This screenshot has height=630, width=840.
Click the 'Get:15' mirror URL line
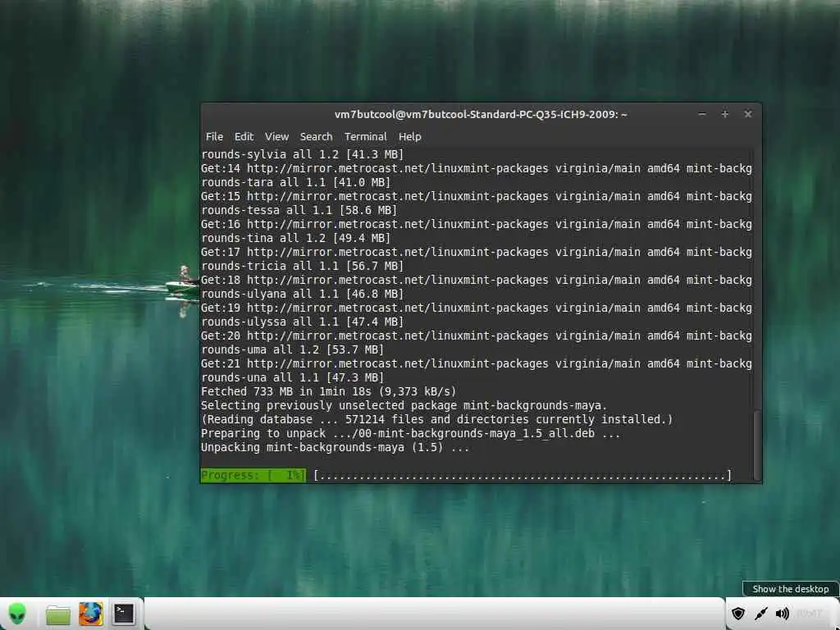tap(477, 196)
